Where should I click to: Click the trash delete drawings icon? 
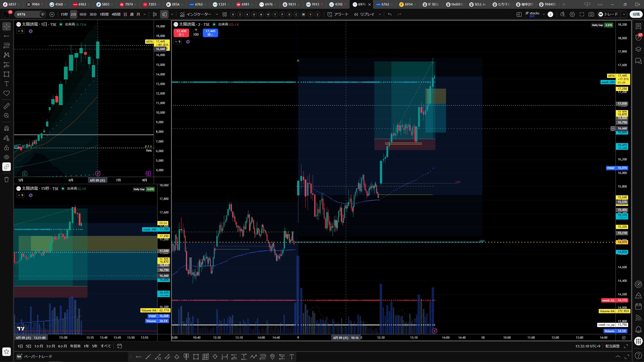(x=7, y=179)
